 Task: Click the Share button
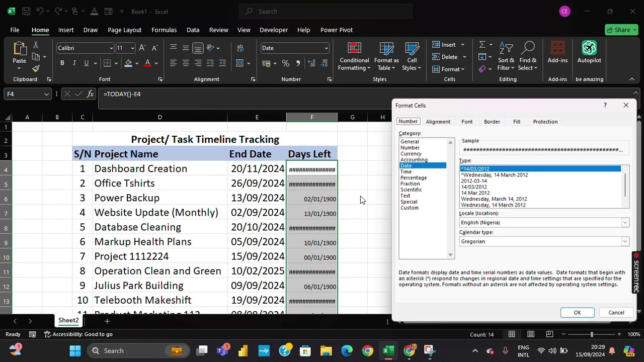622,30
